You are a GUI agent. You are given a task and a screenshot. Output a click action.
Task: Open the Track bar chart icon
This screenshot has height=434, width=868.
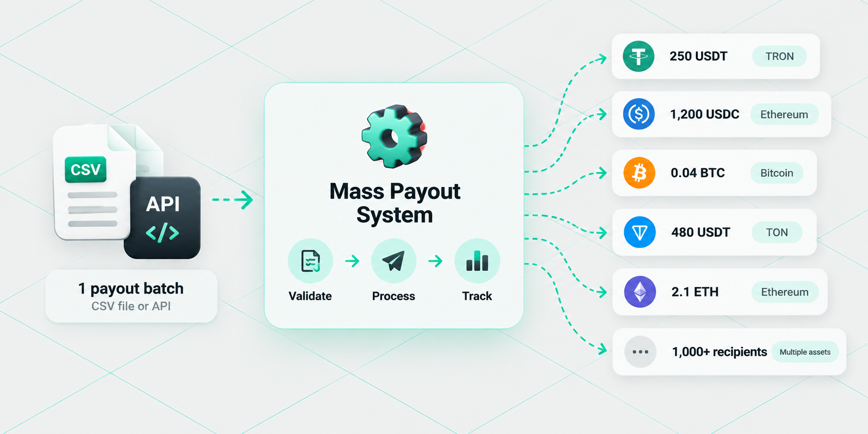(477, 261)
